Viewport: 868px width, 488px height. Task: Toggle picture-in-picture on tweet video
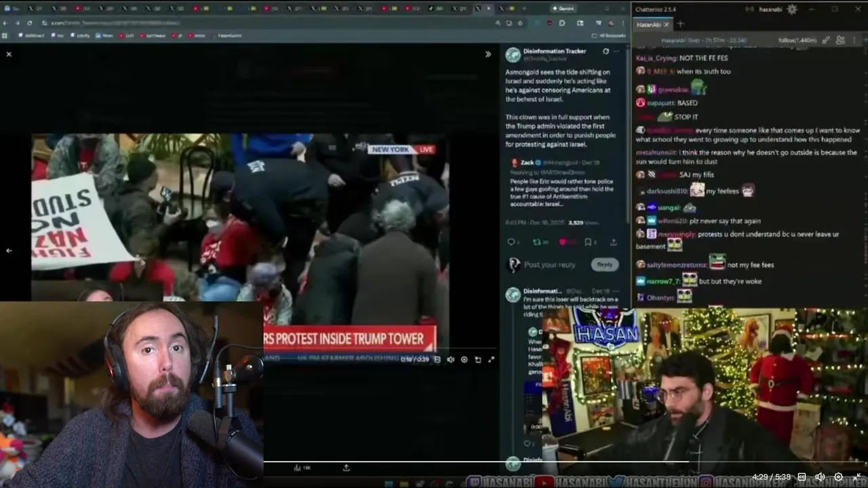(478, 359)
